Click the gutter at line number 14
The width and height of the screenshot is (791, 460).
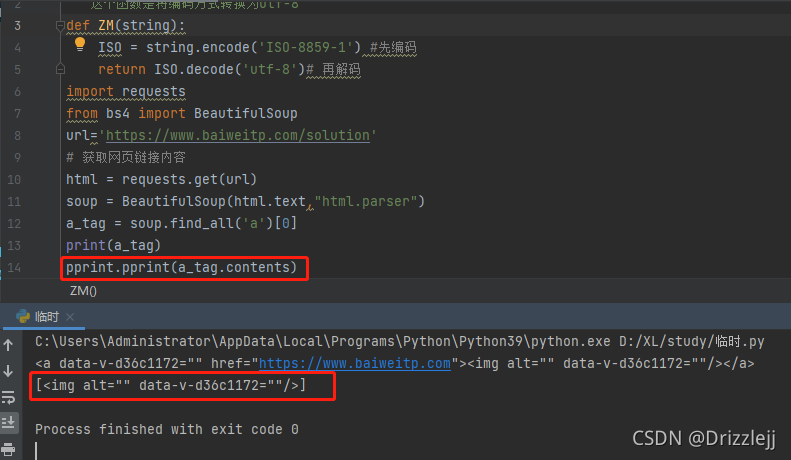click(x=14, y=267)
